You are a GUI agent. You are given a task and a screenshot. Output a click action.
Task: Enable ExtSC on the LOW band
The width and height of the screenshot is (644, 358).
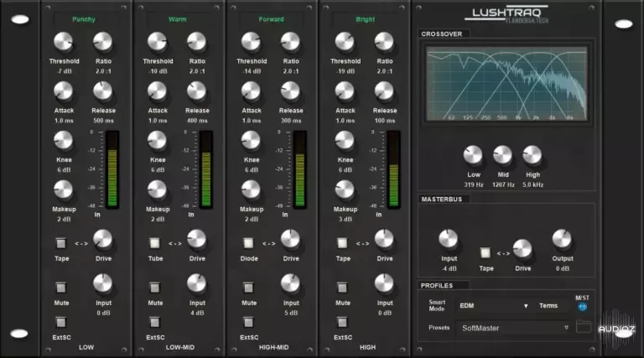pos(60,322)
